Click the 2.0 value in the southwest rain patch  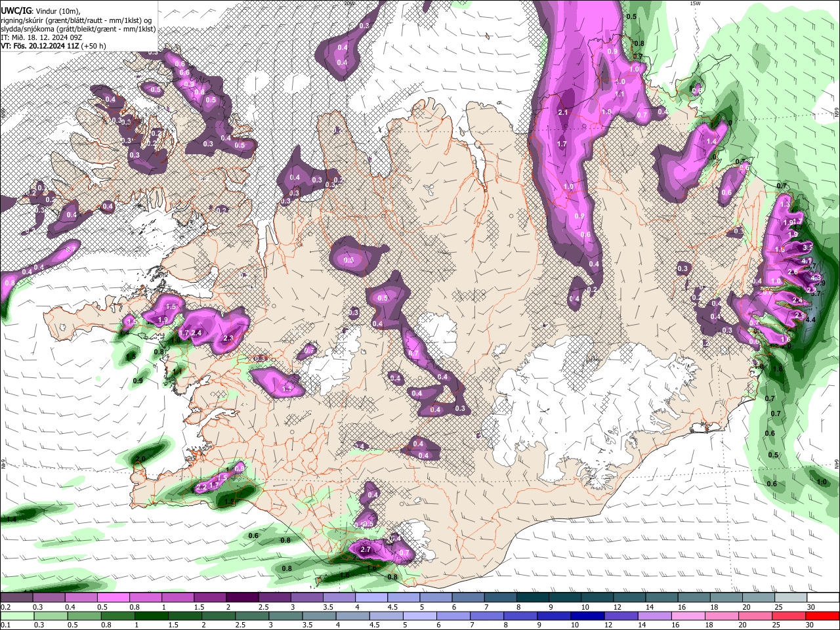[141, 459]
